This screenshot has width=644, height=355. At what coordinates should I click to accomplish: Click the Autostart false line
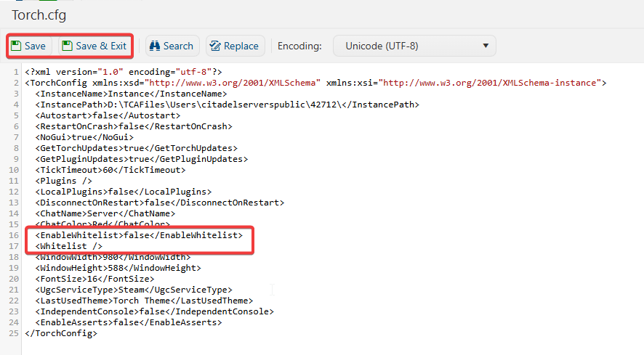[108, 115]
